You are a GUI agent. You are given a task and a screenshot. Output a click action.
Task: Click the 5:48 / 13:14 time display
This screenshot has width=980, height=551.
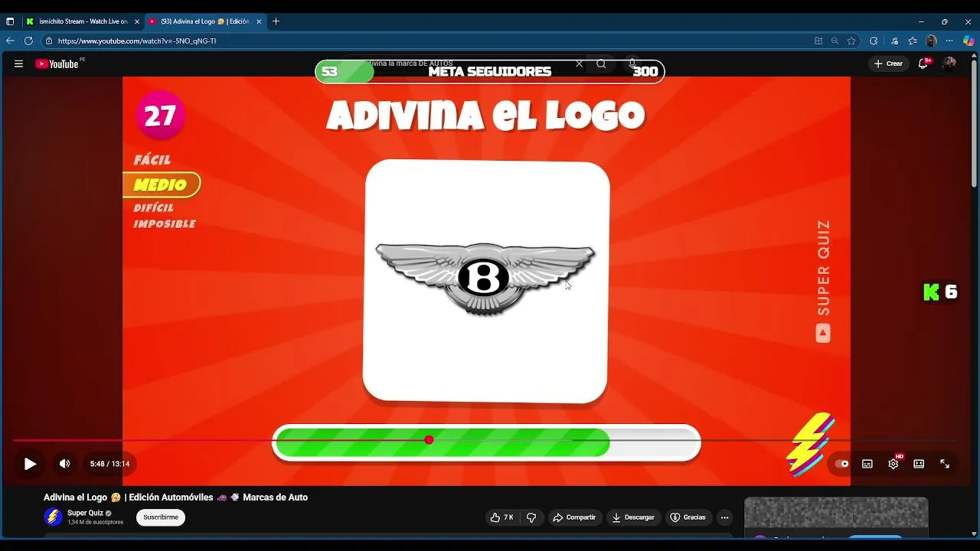109,464
